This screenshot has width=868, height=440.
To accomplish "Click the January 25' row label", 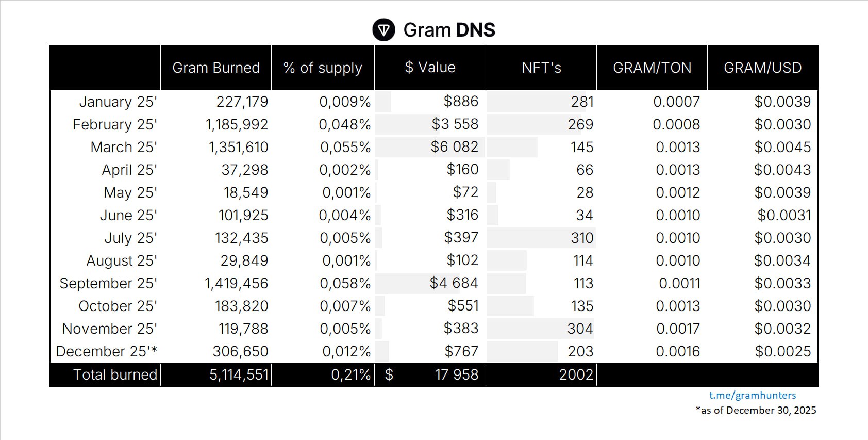I will pos(118,102).
